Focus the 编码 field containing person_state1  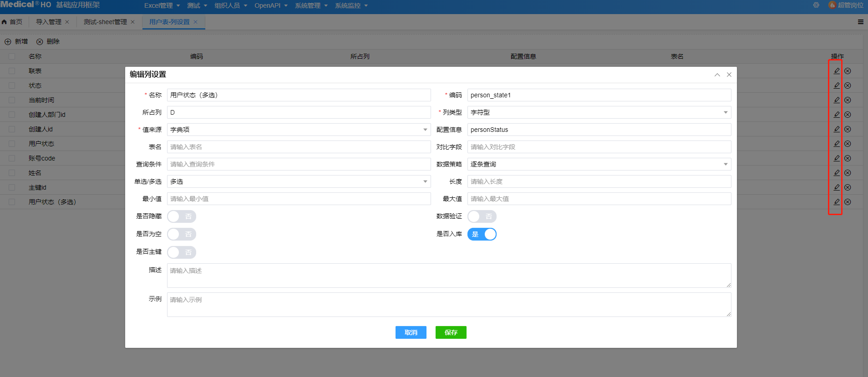[599, 95]
